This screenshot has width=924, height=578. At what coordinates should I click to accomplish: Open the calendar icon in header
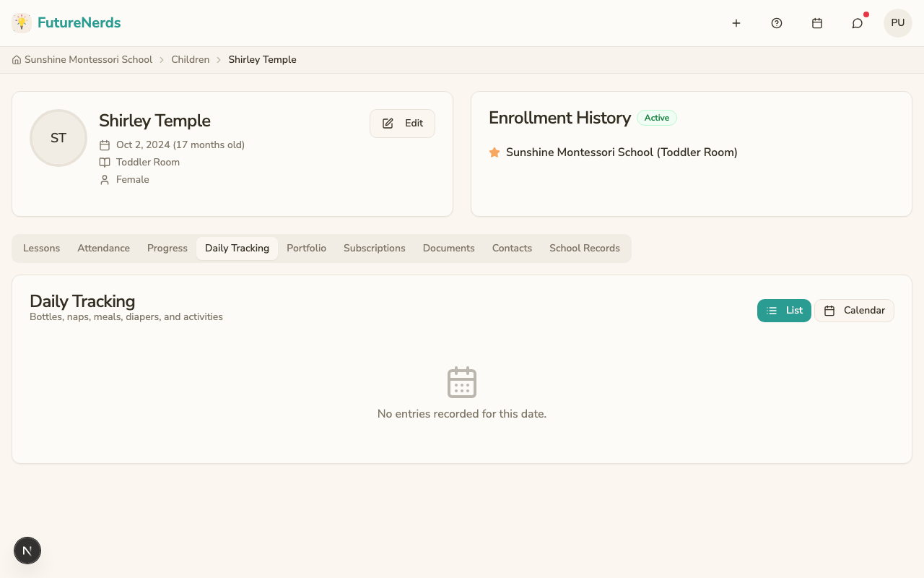817,23
